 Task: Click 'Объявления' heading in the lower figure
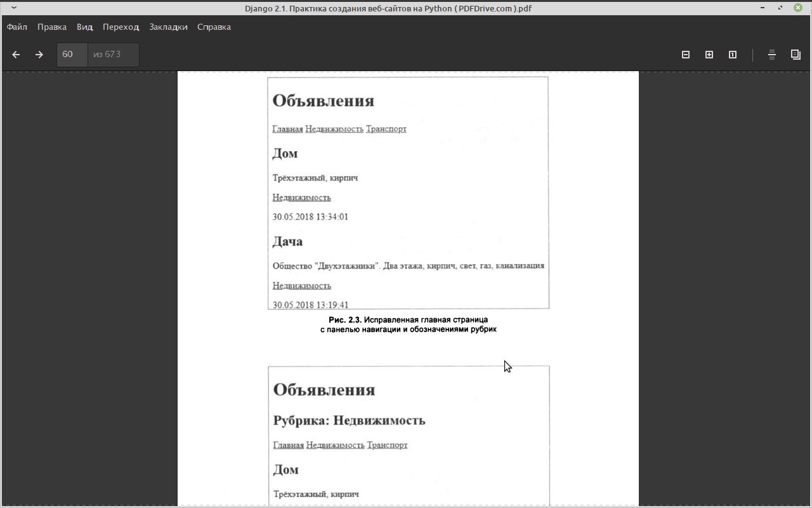tap(324, 390)
